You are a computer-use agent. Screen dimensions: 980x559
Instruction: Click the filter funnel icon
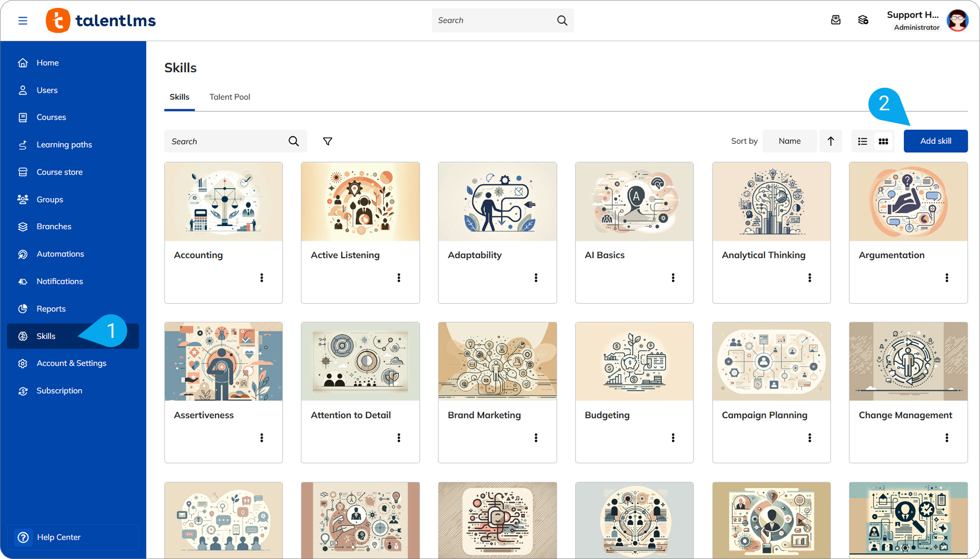[x=327, y=141]
